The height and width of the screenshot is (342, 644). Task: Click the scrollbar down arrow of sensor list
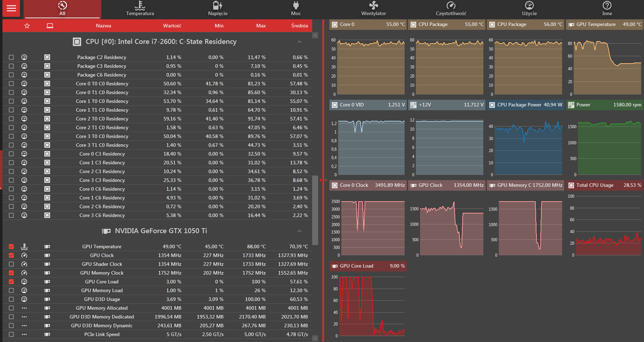click(x=315, y=338)
